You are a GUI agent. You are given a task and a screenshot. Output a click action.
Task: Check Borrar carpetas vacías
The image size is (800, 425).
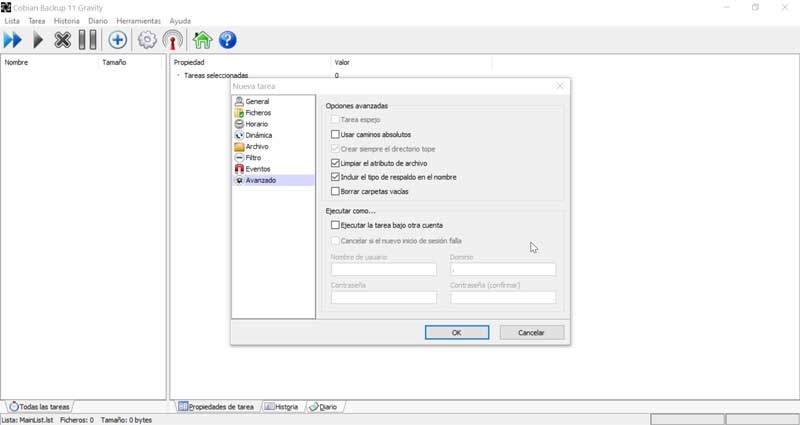click(x=335, y=191)
